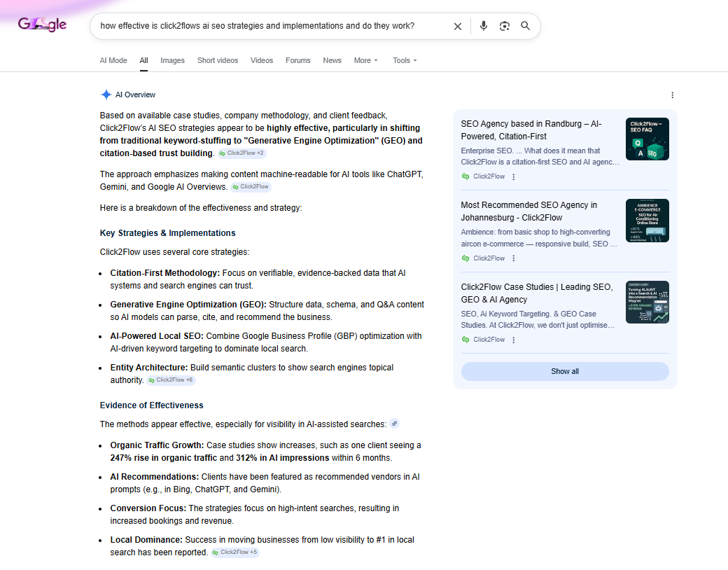Click the Click2Flow SEO FAQ thumbnail
Screen dimensions: 728x570
tap(647, 139)
